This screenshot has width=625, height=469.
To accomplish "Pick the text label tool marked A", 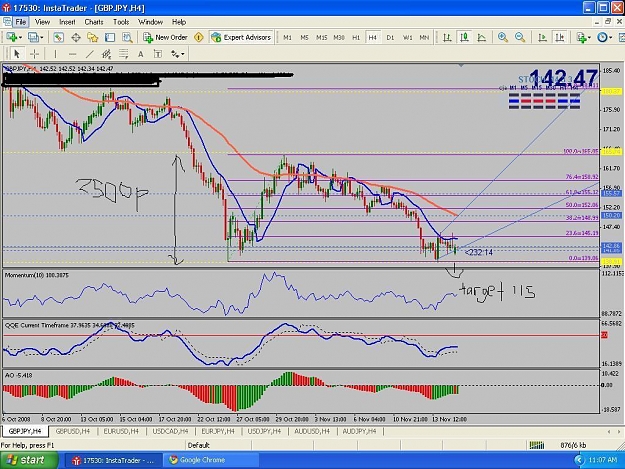I will click(x=140, y=54).
